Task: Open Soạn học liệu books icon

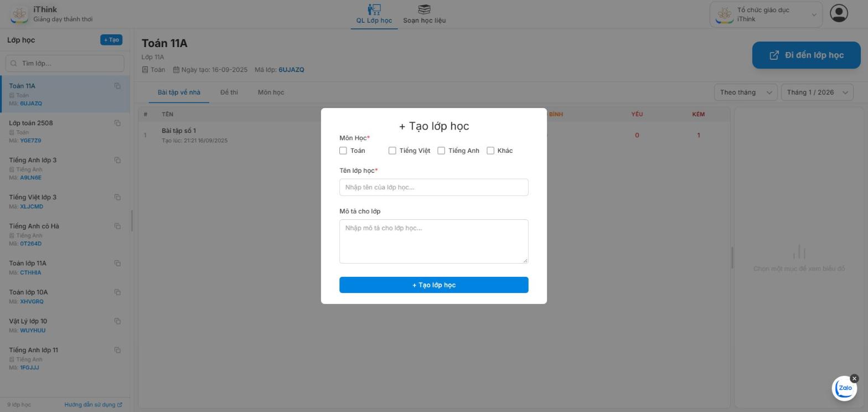Action: 424,9
